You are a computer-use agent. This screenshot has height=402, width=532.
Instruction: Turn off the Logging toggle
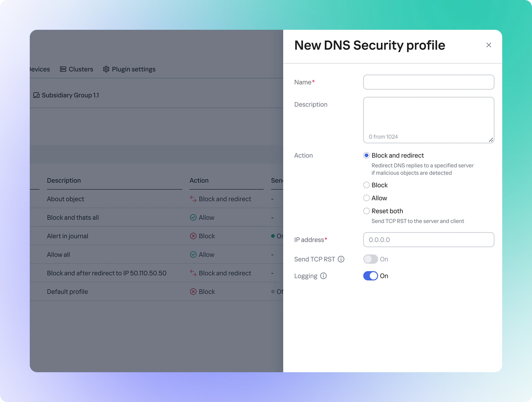point(370,276)
